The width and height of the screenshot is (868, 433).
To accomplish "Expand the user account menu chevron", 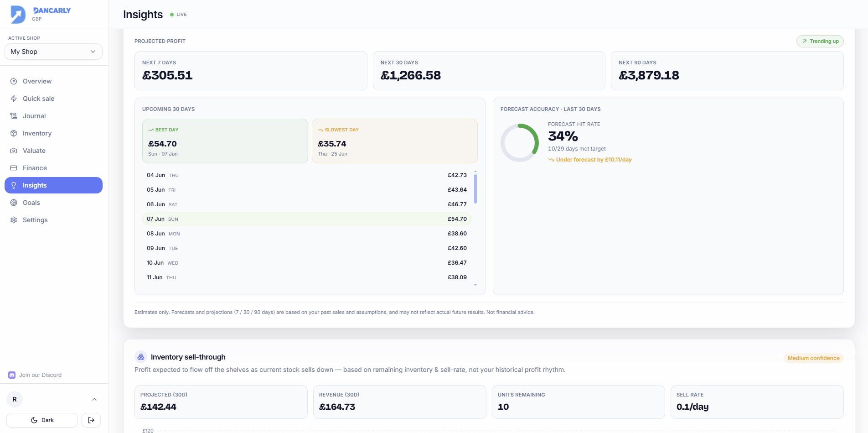I will (94, 399).
